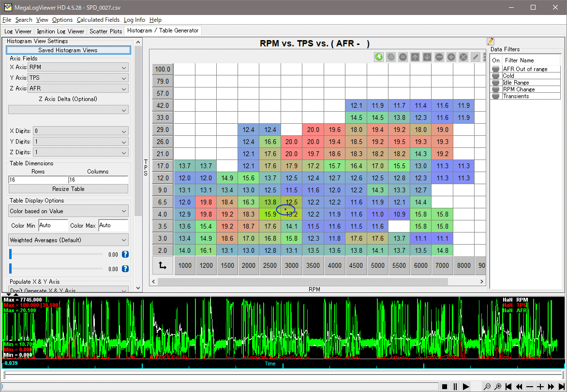
Task: Click the help icon beside first slider
Action: pyautogui.click(x=125, y=254)
